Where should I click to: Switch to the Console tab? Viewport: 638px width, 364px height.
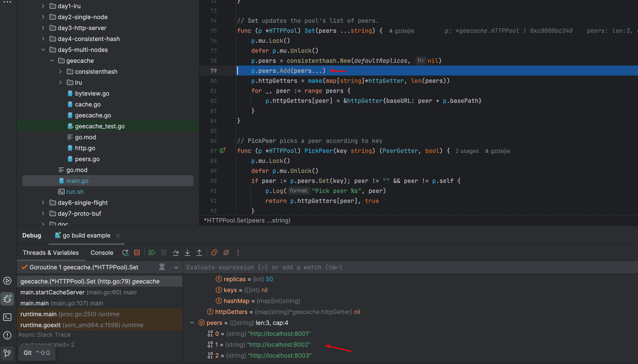[102, 253]
